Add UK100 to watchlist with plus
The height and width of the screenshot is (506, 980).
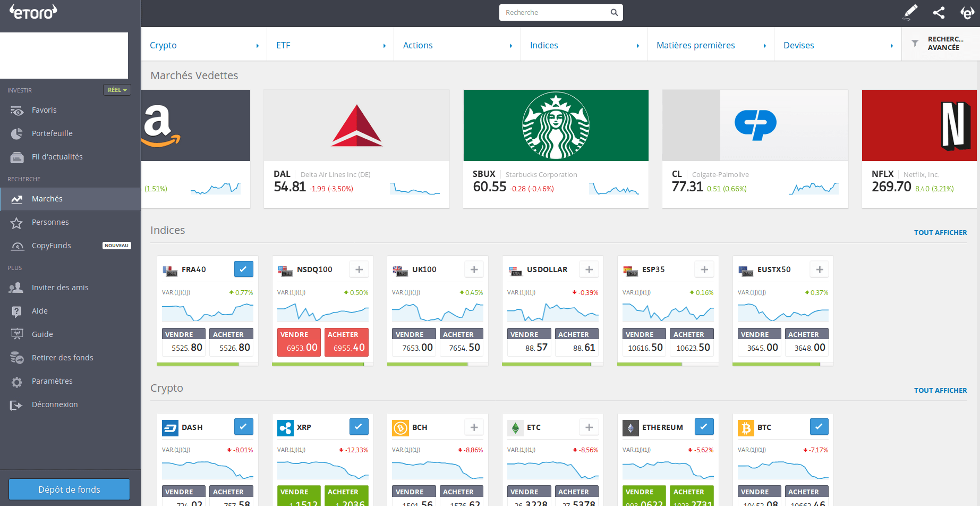point(474,269)
